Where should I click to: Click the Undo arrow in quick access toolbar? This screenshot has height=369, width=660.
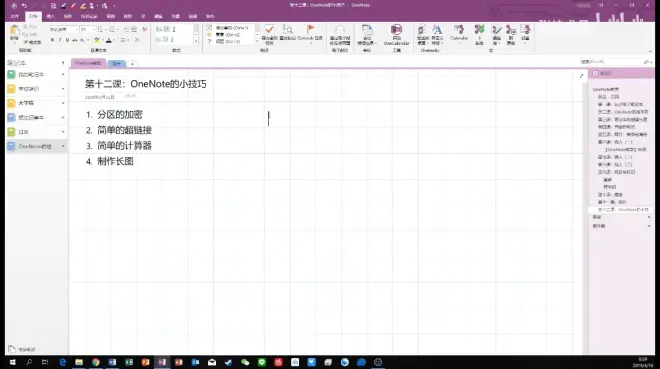24,5
